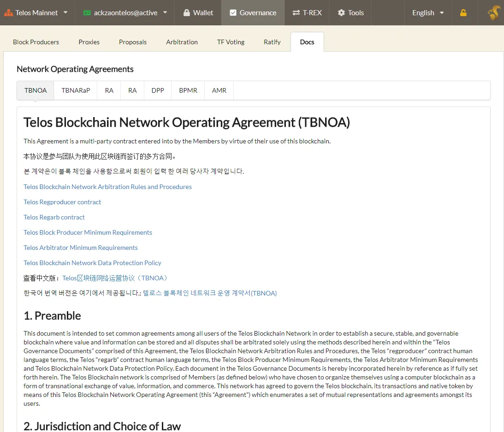The image size is (504, 432).
Task: Open the Chinese version TBNOA link
Action: click(x=115, y=278)
